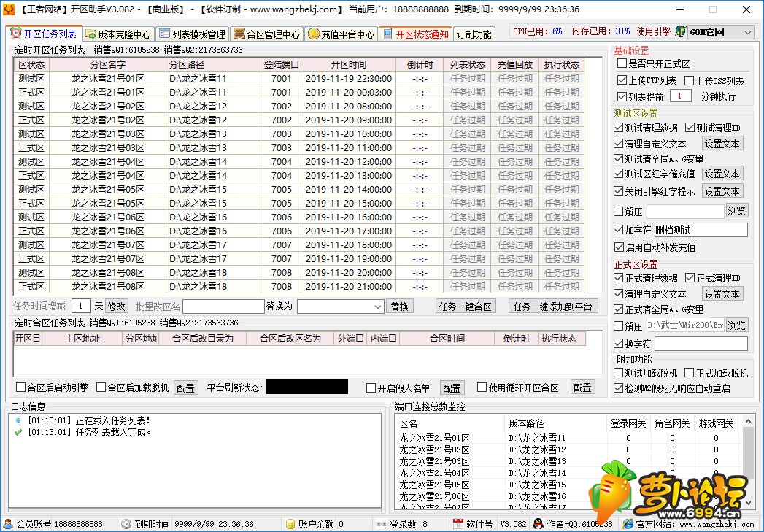Open the 替换为 combo box
764x532 pixels.
tap(341, 307)
